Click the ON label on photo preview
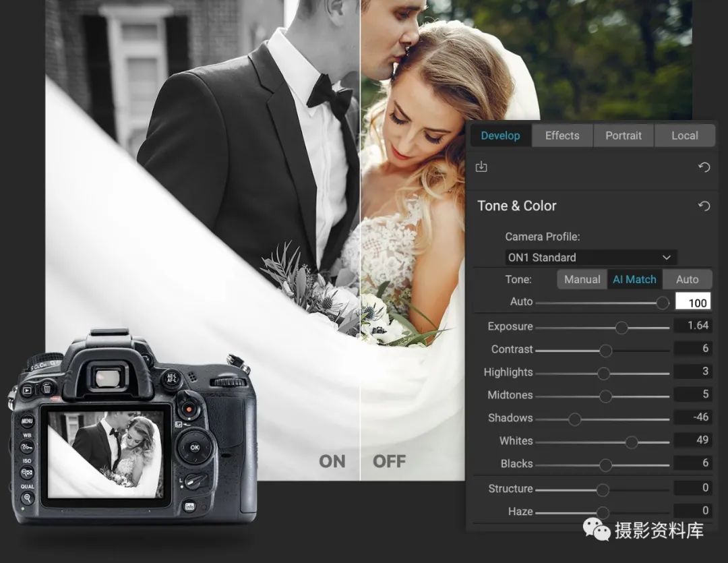The height and width of the screenshot is (563, 728). 332,462
